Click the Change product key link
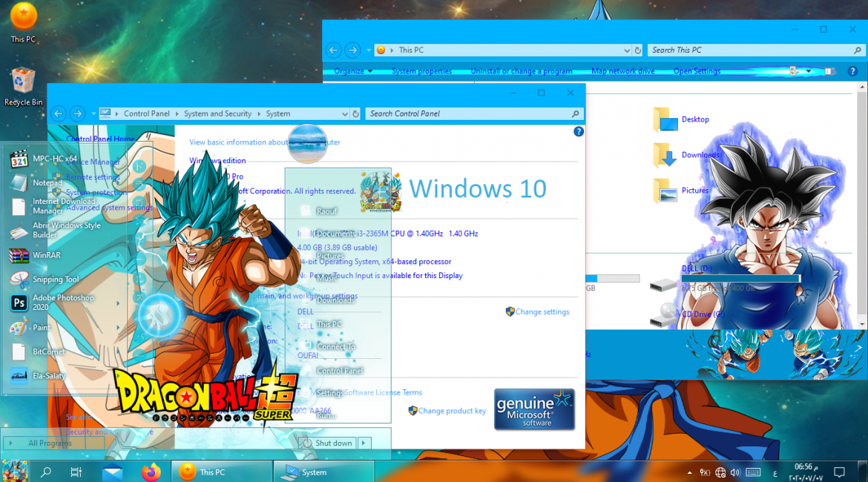Screen dimensions: 868x482 [452, 411]
